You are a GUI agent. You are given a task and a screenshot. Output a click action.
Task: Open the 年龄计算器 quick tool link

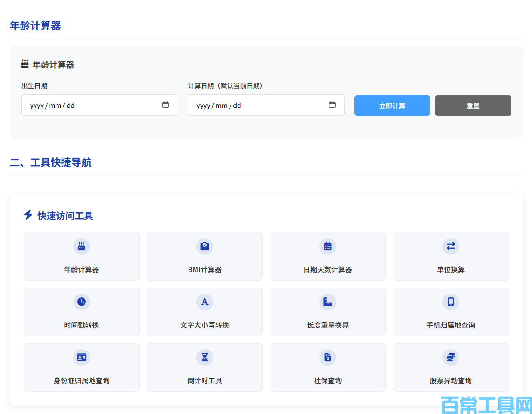pos(81,256)
